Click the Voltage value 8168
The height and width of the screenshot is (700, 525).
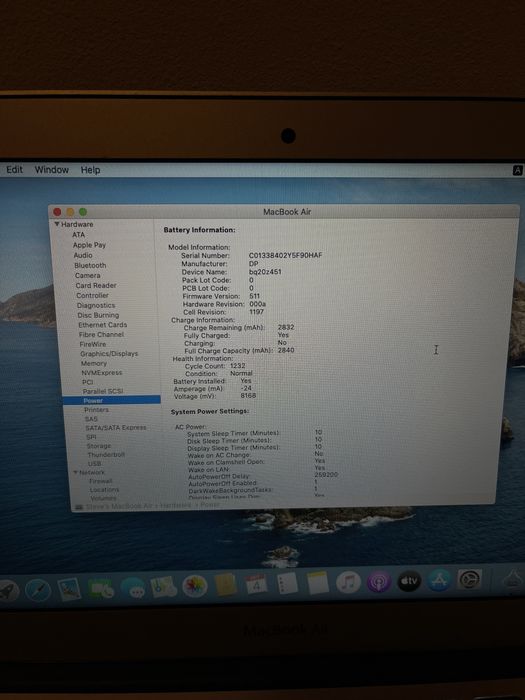248,396
